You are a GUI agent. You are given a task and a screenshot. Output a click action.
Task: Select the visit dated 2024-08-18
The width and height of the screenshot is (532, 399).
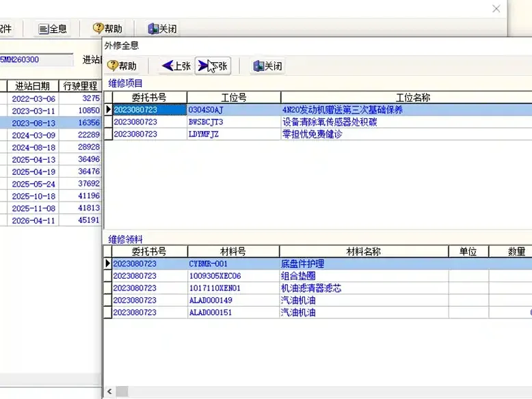point(34,148)
